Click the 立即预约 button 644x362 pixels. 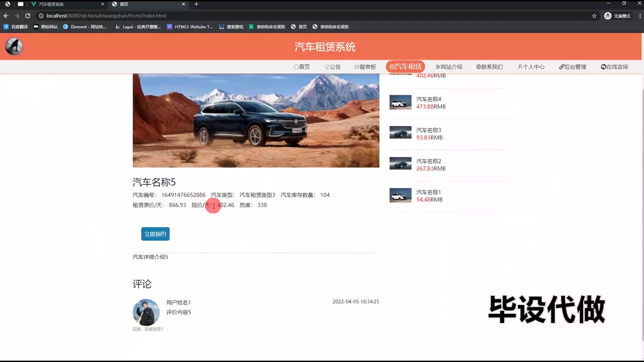point(155,234)
